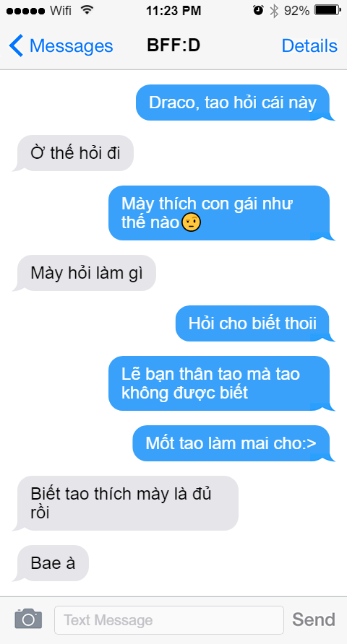Tap the 'Mày hỏi làm gì' bubble
This screenshot has width=347, height=644.
click(x=85, y=273)
